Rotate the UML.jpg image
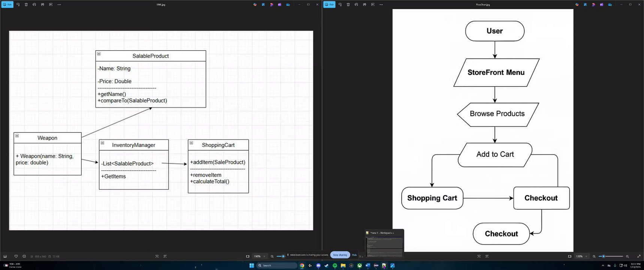Viewport: 644px width, 270px height. pos(18,4)
